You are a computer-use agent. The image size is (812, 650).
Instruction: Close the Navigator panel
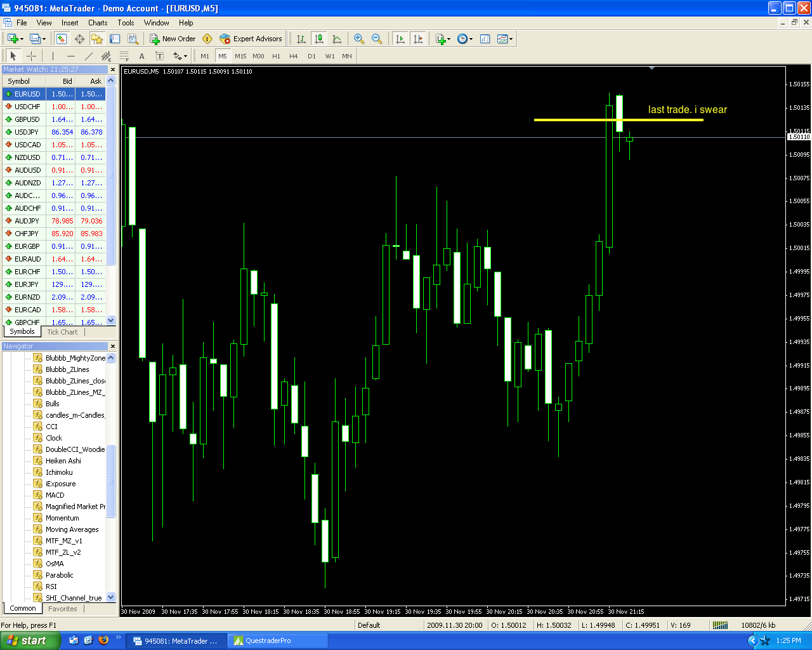click(113, 346)
